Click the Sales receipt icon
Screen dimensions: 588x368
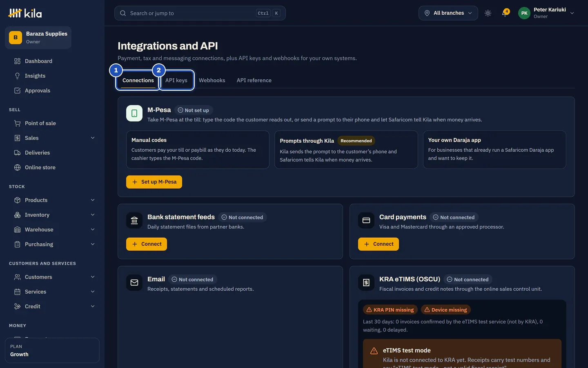17,138
